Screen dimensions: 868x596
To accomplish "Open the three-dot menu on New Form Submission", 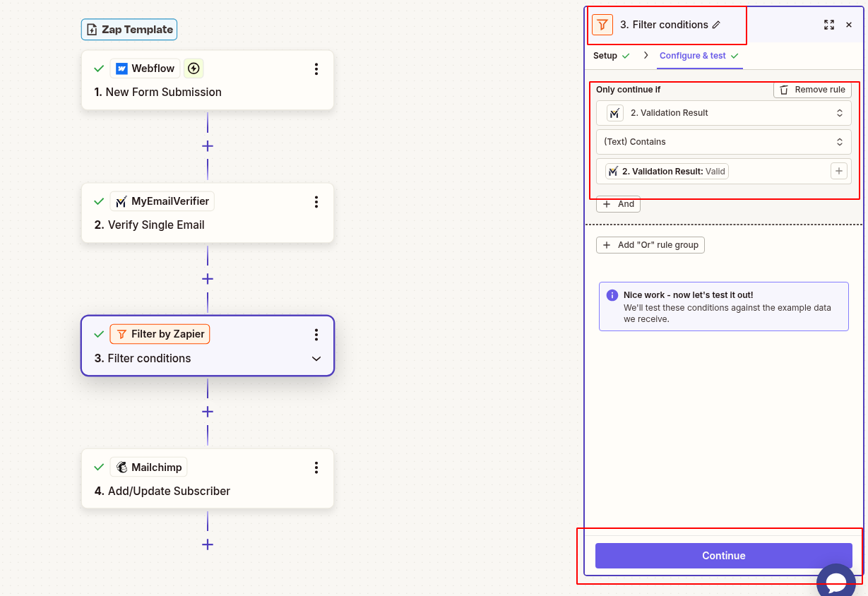I will click(x=316, y=69).
